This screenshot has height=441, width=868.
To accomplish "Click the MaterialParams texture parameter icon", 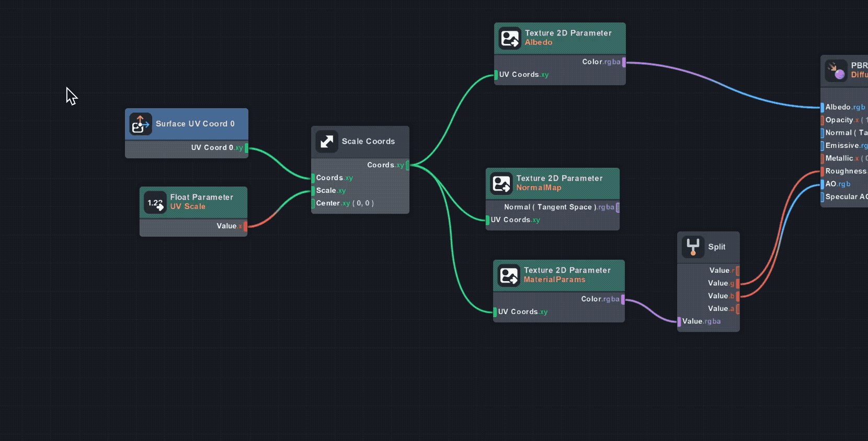I will click(x=509, y=275).
